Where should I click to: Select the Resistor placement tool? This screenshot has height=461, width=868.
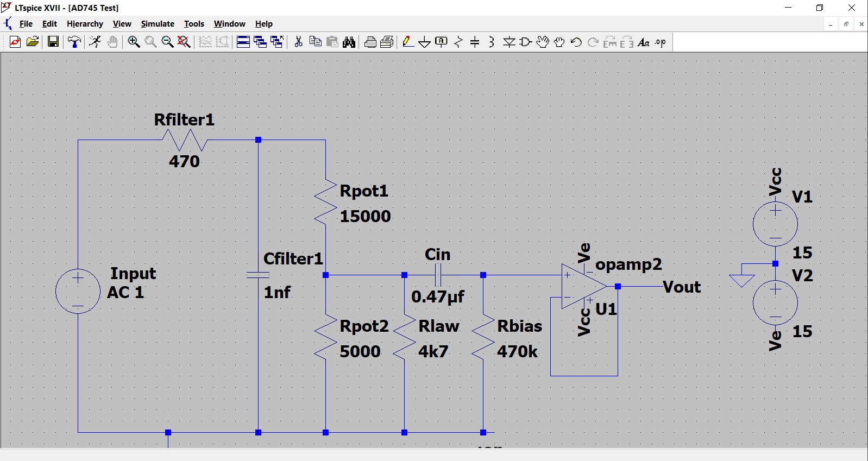click(458, 42)
